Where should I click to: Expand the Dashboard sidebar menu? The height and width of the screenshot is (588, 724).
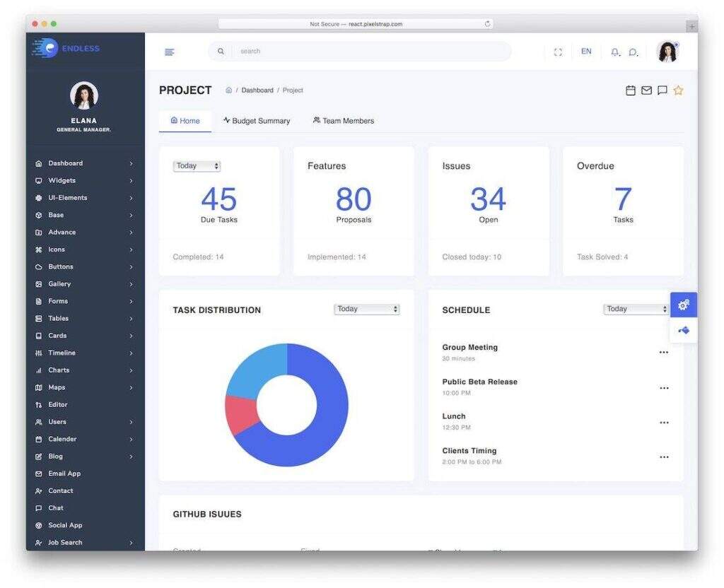click(65, 163)
